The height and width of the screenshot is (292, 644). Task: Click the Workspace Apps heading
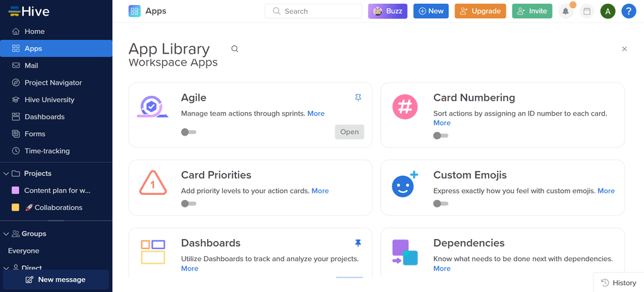173,62
